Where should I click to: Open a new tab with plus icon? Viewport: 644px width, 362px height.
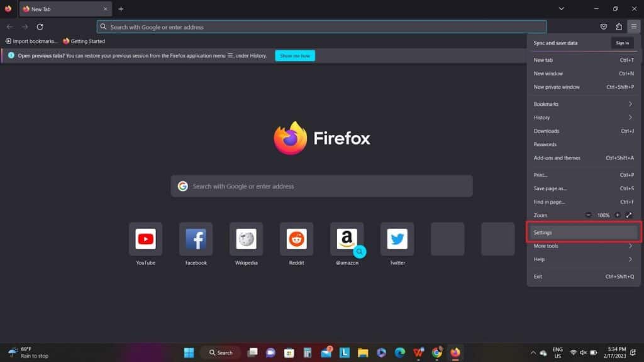[121, 9]
